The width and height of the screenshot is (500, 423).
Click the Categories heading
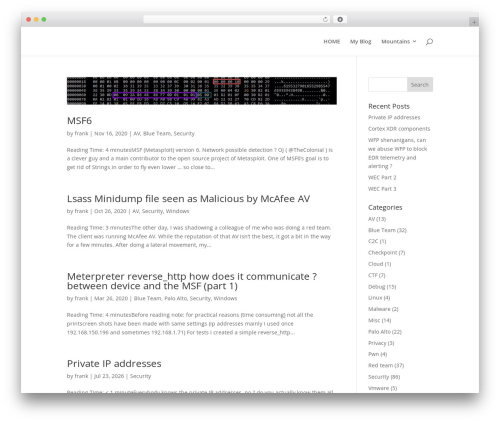click(385, 207)
